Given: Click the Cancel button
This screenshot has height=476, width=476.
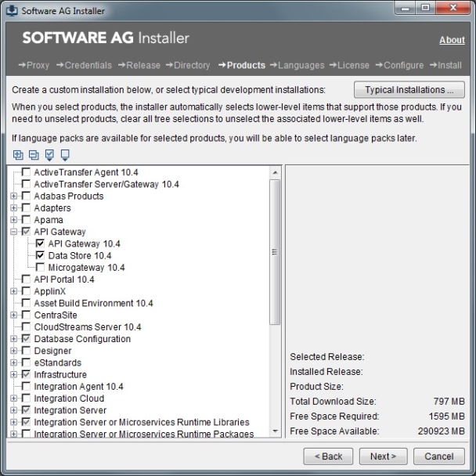Looking at the screenshot, I should click(x=439, y=456).
